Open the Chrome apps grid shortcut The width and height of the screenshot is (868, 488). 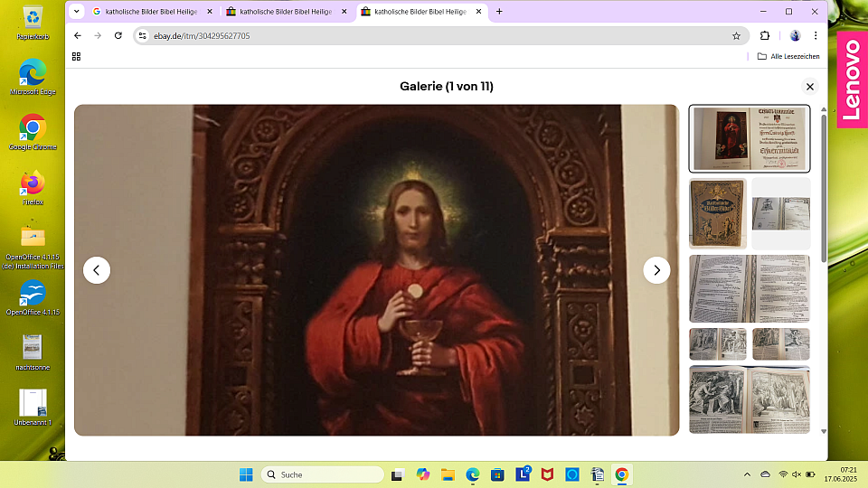[76, 56]
